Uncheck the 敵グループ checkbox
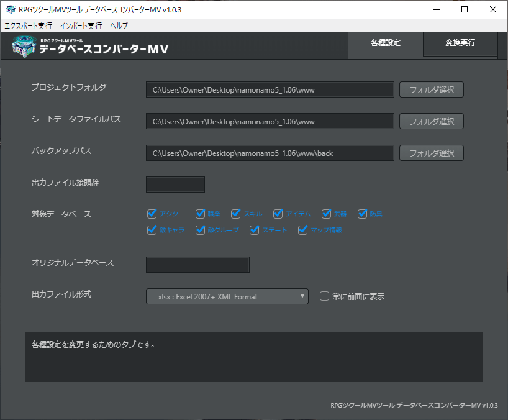 coord(200,230)
